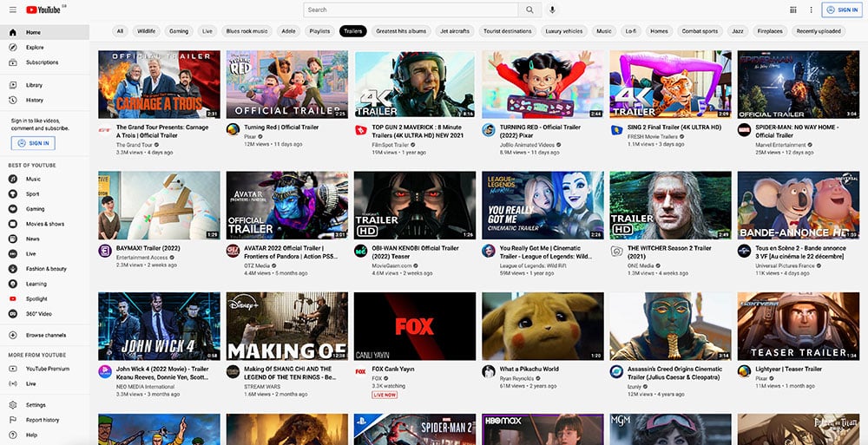
Task: Open the Carnage A Trois video thumbnail
Action: [x=159, y=85]
